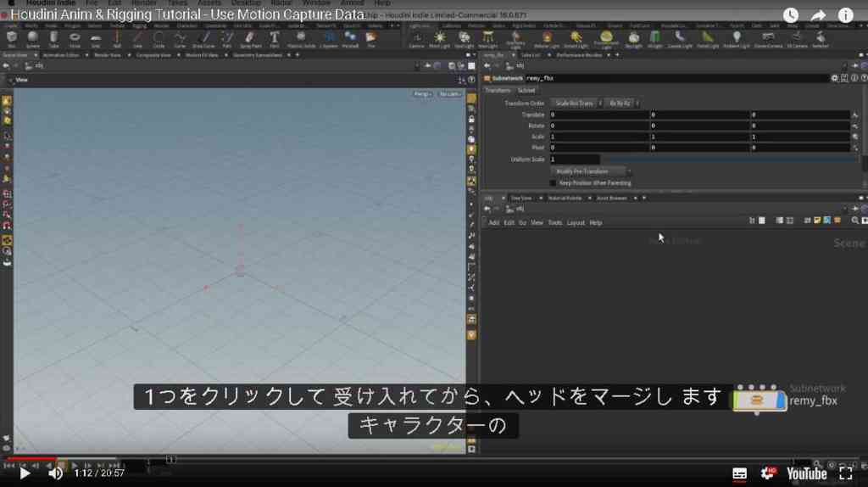Open the Performance Monitor pane tab
Image resolution: width=868 pixels, height=487 pixels.
click(x=579, y=55)
